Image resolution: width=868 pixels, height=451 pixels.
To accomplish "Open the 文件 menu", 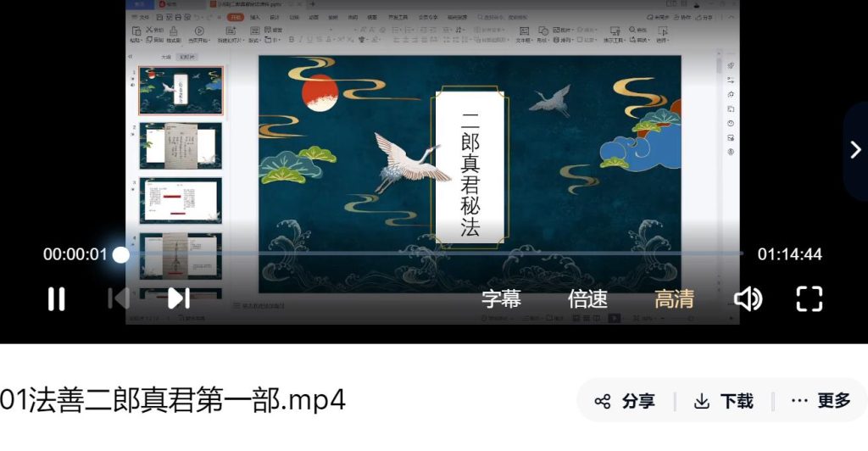I will tap(142, 17).
